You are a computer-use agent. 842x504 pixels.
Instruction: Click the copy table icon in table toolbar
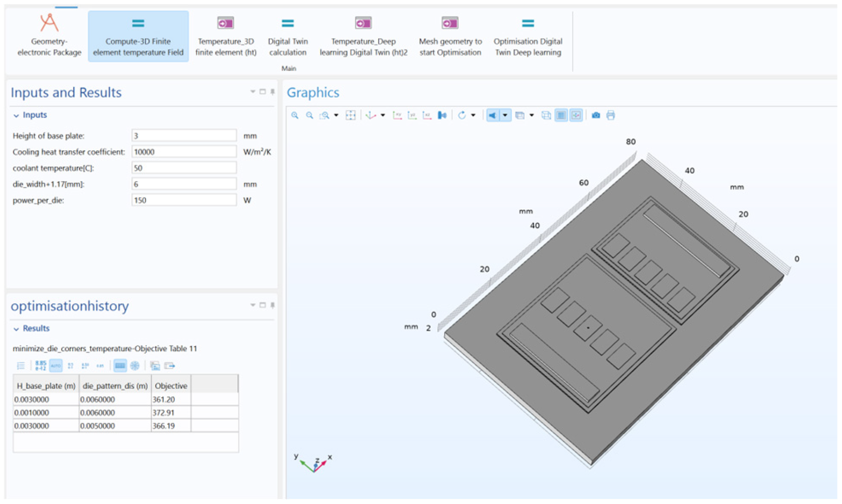coord(155,366)
